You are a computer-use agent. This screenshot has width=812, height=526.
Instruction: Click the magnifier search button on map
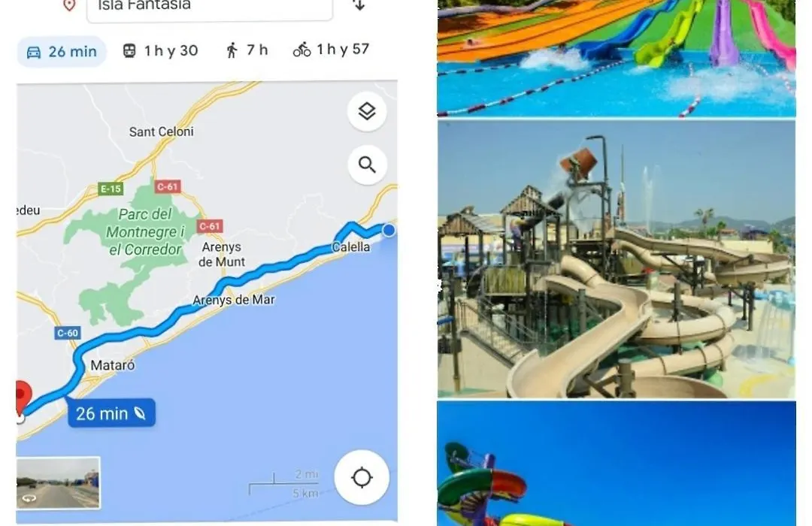(367, 165)
